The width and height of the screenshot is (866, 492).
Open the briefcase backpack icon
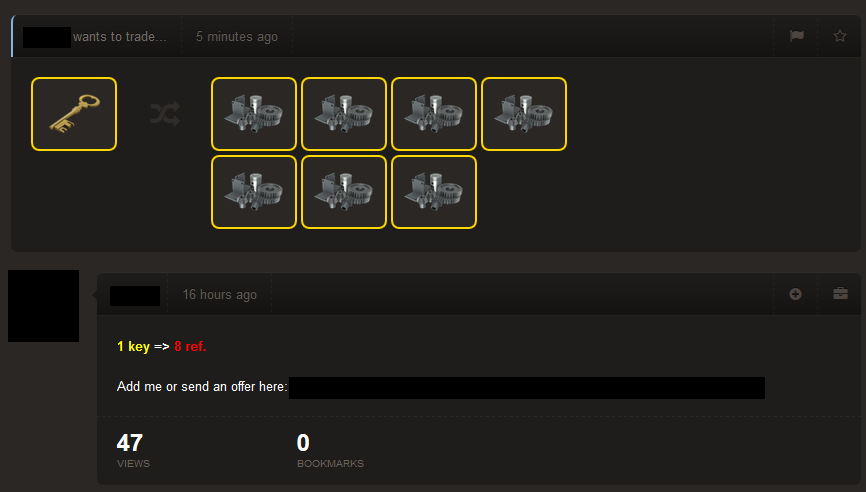pyautogui.click(x=840, y=293)
